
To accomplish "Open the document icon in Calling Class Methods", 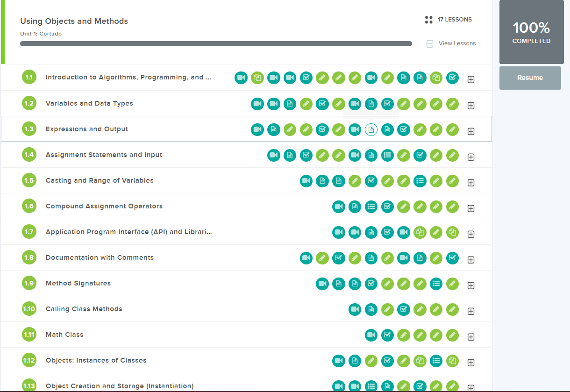I will 371,309.
